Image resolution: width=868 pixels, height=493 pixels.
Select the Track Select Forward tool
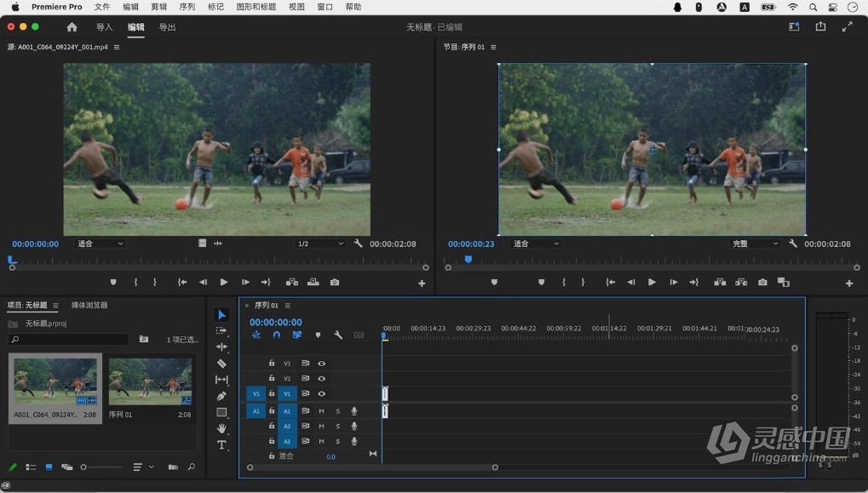(221, 331)
